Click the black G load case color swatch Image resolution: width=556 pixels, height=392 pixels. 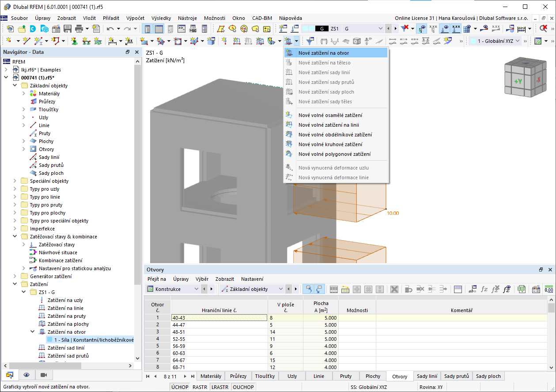click(321, 29)
